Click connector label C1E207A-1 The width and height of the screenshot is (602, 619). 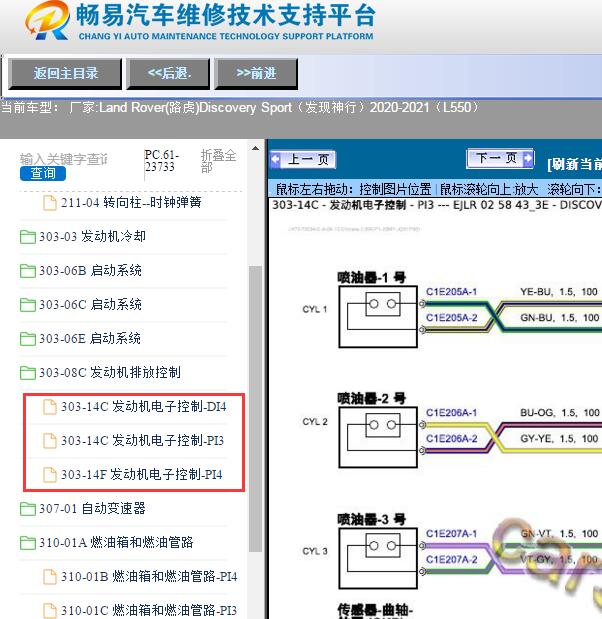tap(451, 534)
